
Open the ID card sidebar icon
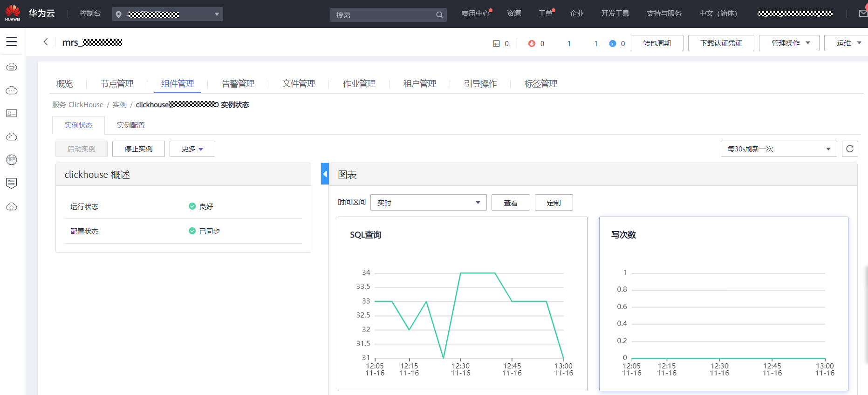pyautogui.click(x=12, y=113)
